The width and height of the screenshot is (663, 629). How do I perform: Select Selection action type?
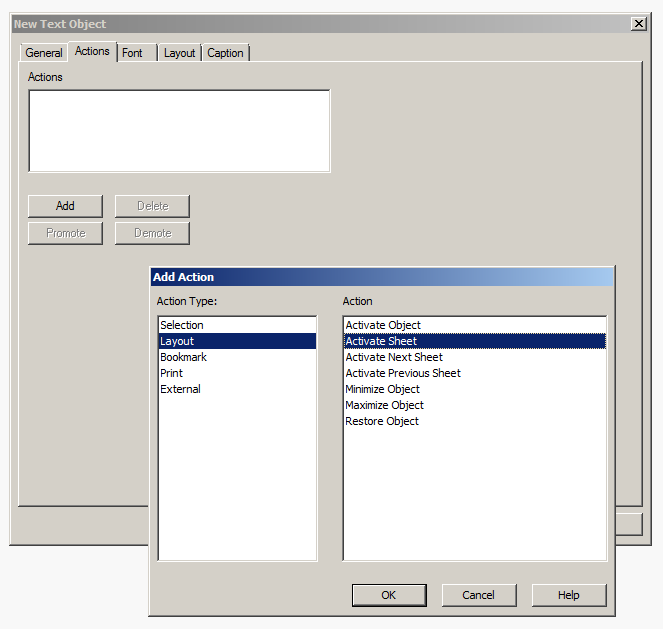coord(237,325)
